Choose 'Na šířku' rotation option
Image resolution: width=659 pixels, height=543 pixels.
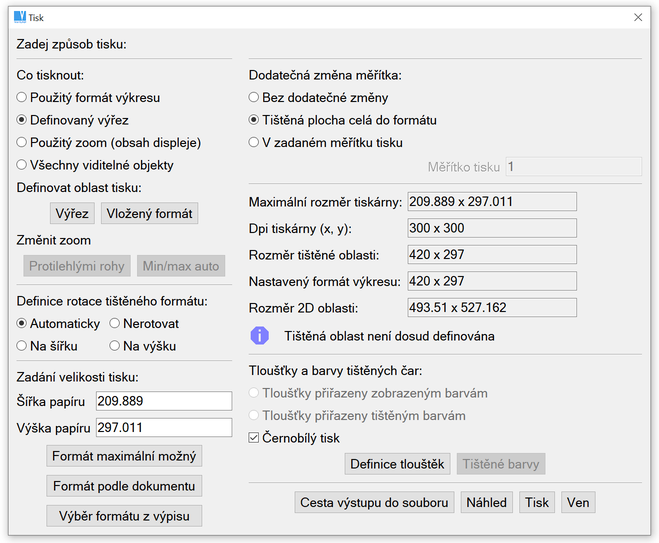(23, 346)
